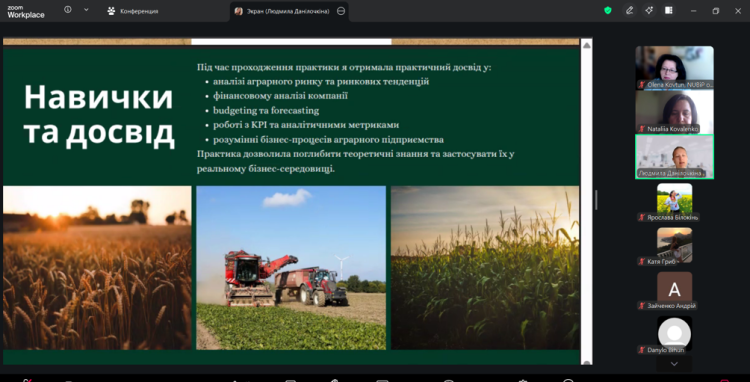750x382 pixels.
Task: Click the name label Катя Гриб
Action: [x=662, y=262]
